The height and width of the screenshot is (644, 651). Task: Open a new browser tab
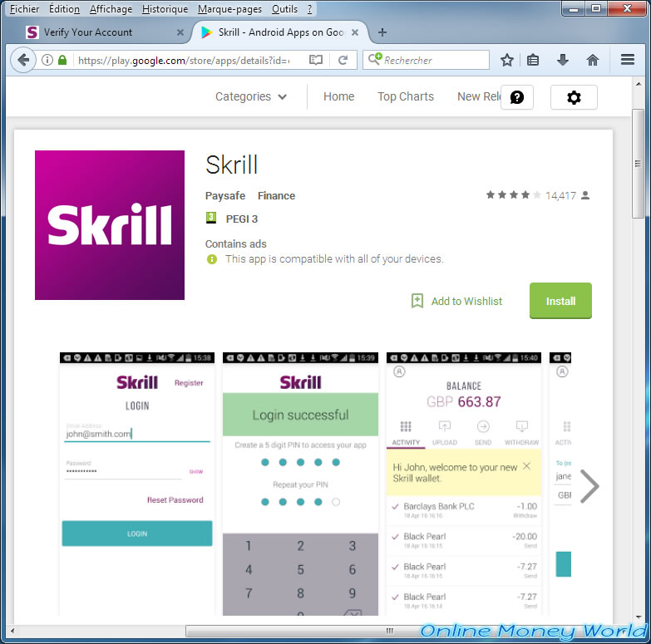click(x=382, y=32)
